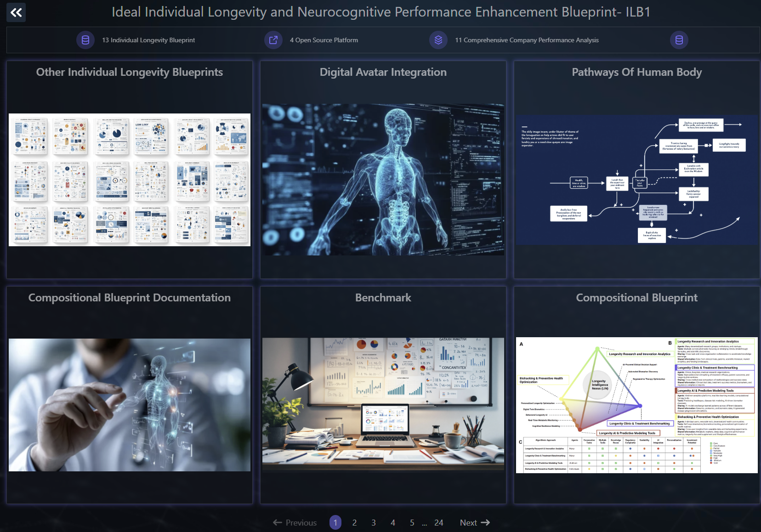Open the Benchmark desk image
This screenshot has height=532, width=761.
tap(383, 405)
